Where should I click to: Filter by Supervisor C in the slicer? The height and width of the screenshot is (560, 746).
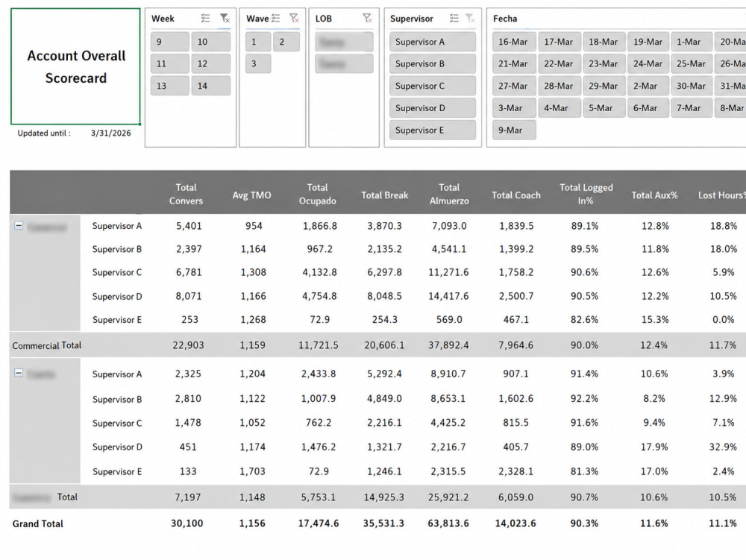[x=433, y=86]
